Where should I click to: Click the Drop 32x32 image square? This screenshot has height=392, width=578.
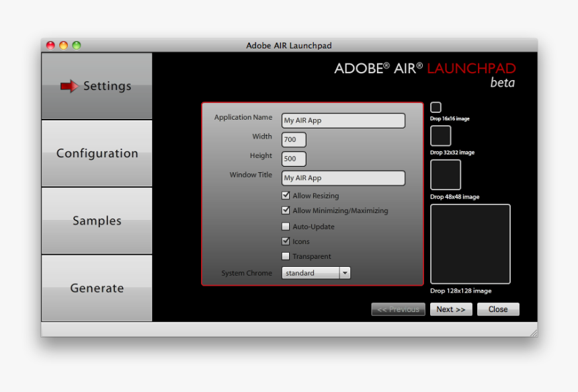click(440, 135)
